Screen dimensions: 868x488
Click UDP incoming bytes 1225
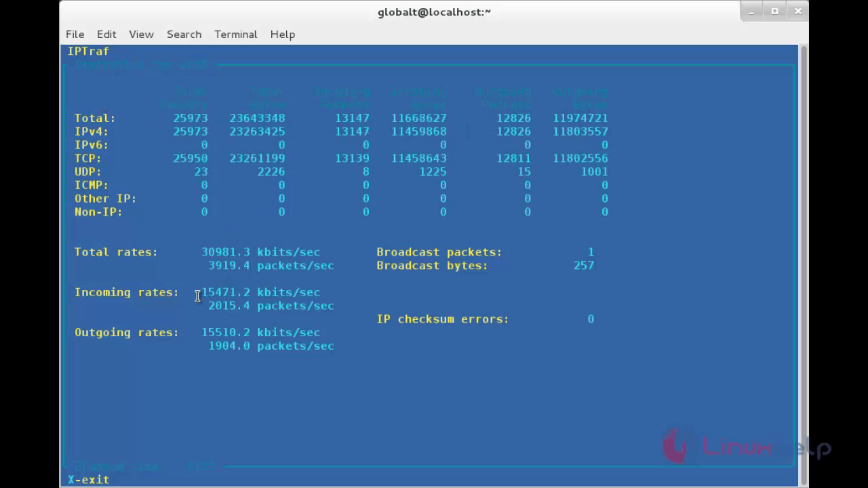(x=433, y=171)
